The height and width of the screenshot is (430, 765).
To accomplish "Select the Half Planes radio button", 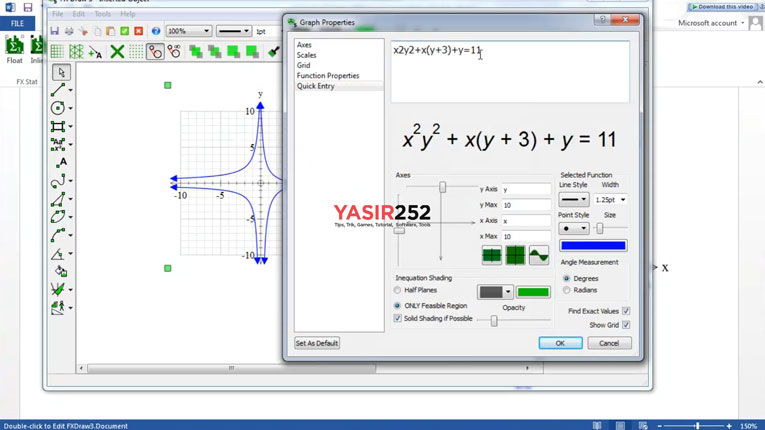I will coord(397,290).
